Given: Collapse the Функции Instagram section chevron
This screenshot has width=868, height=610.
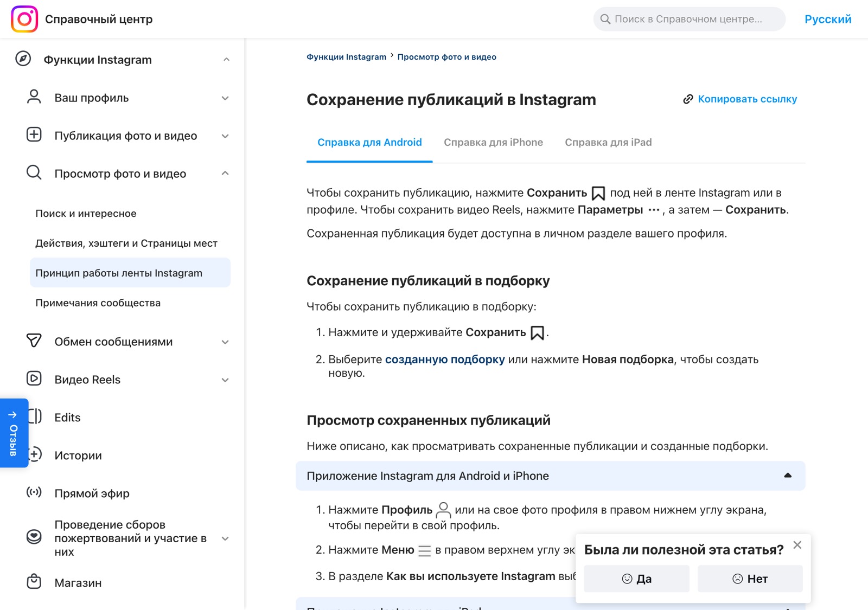Looking at the screenshot, I should (226, 60).
